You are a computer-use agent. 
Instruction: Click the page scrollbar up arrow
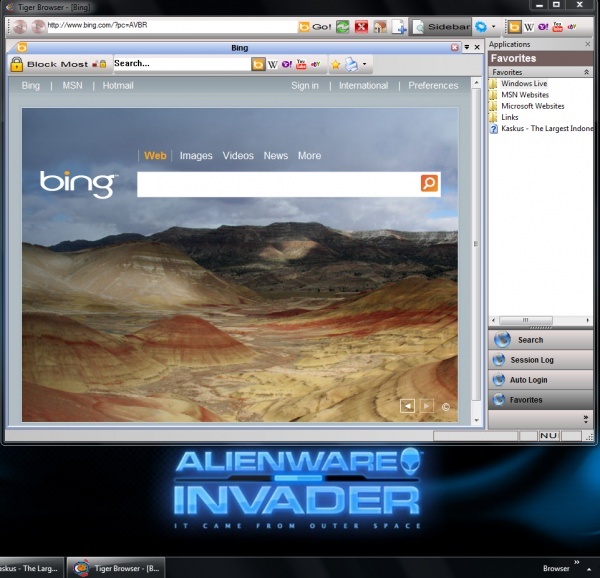tap(476, 83)
